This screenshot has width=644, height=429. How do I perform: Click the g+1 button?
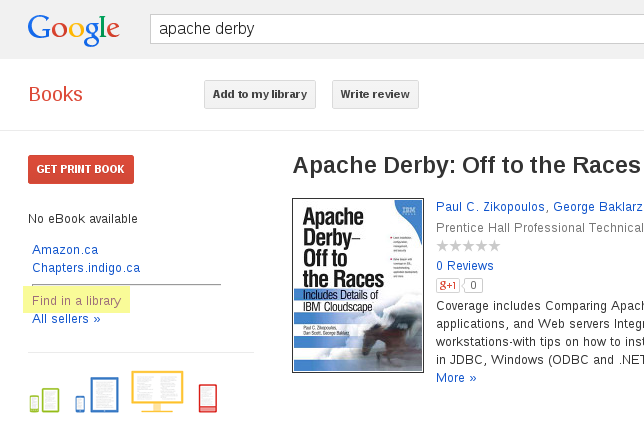coord(448,285)
